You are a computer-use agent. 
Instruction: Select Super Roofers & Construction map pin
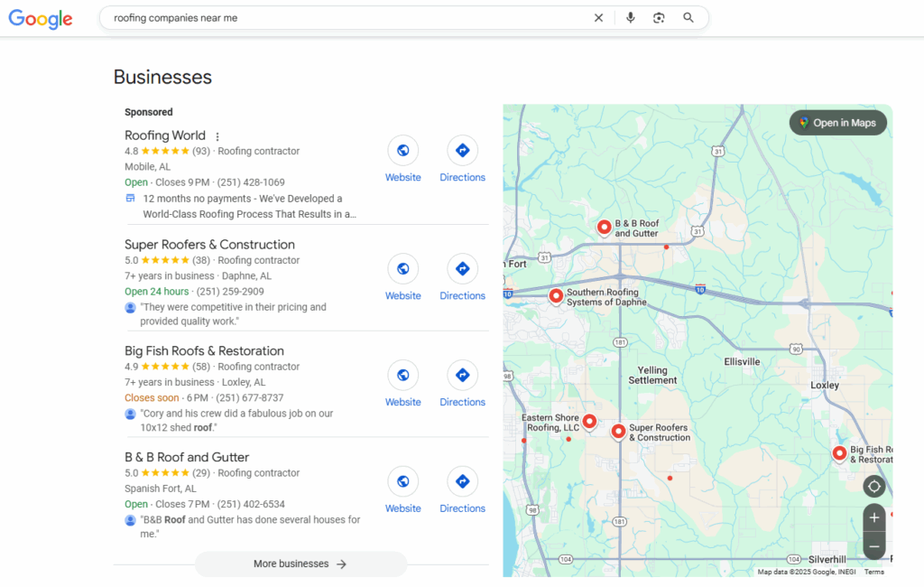(618, 432)
